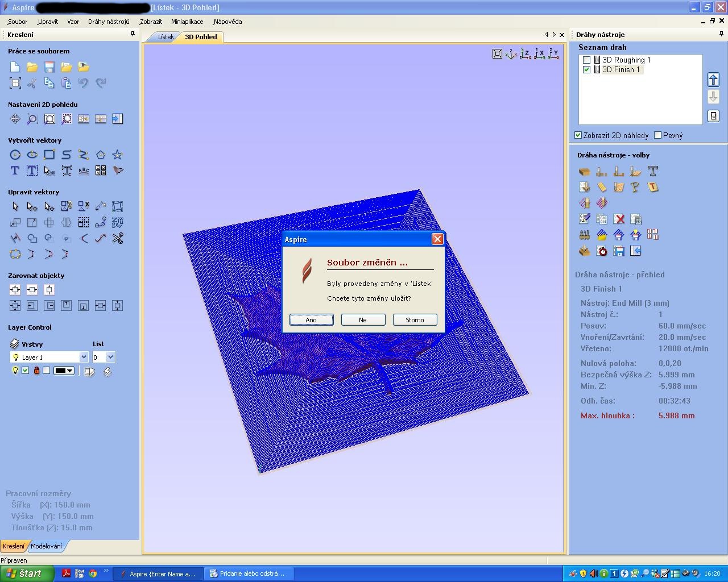Open the toolpath time estimate stopwatch icon

602,251
